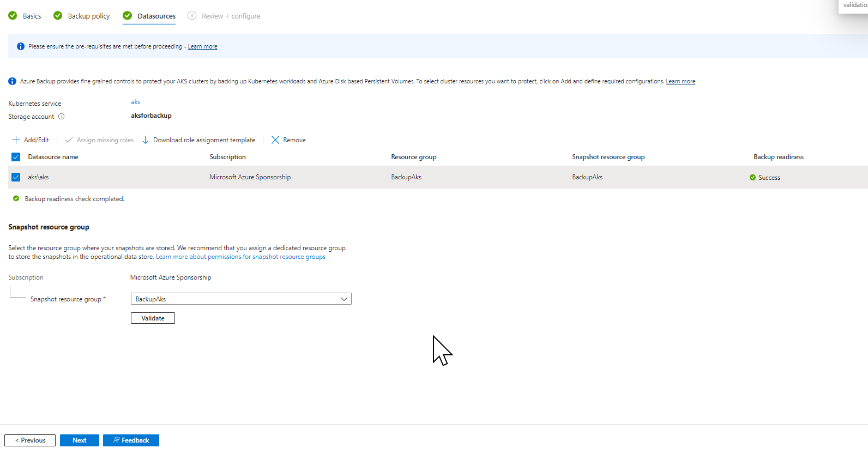Click the Add/Edit command
This screenshot has width=868, height=454.
pyautogui.click(x=31, y=140)
